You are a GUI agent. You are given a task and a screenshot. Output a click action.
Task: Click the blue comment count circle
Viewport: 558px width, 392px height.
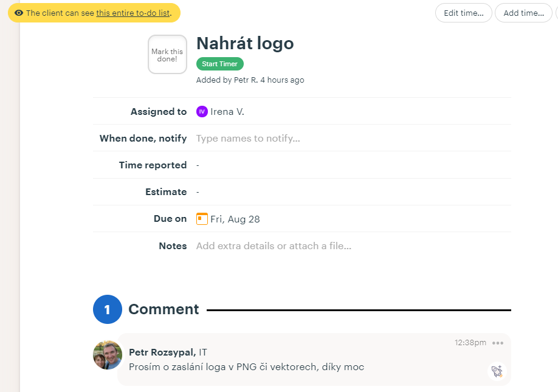pyautogui.click(x=108, y=309)
